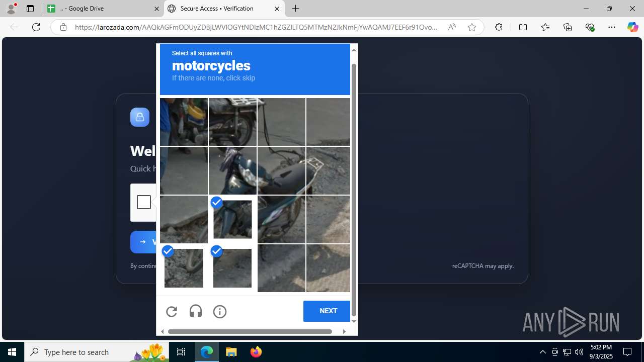
Task: Select the tile with blue motorcycle headlight
Action: (x=232, y=170)
